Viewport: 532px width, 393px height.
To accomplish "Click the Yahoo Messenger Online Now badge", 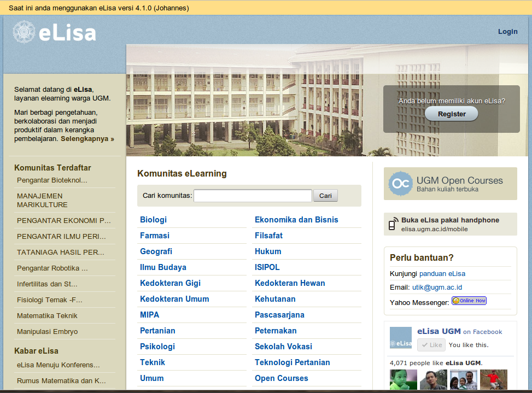I will [469, 301].
